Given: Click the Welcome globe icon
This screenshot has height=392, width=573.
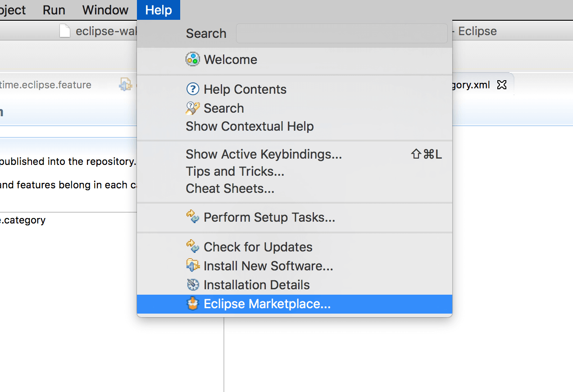Looking at the screenshot, I should pyautogui.click(x=193, y=59).
